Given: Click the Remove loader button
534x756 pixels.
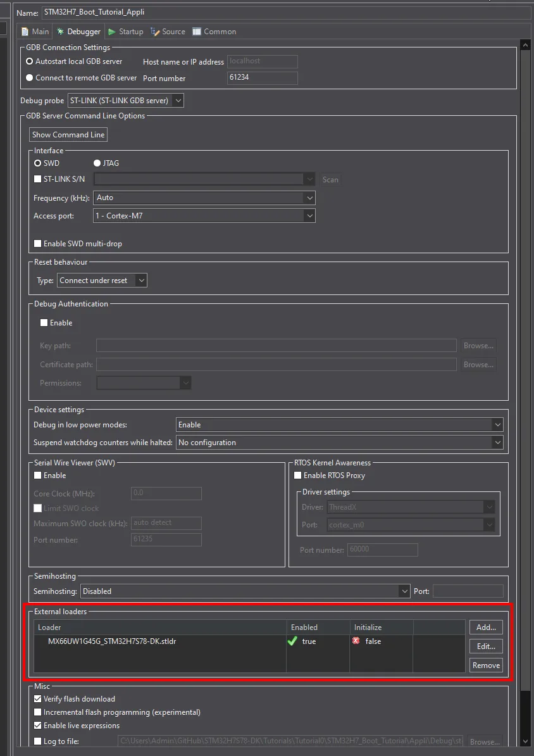Looking at the screenshot, I should [x=487, y=665].
